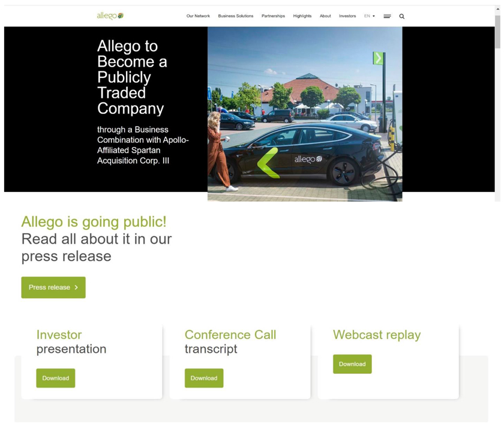Click the scrollbar's top up arrow

click(497, 9)
